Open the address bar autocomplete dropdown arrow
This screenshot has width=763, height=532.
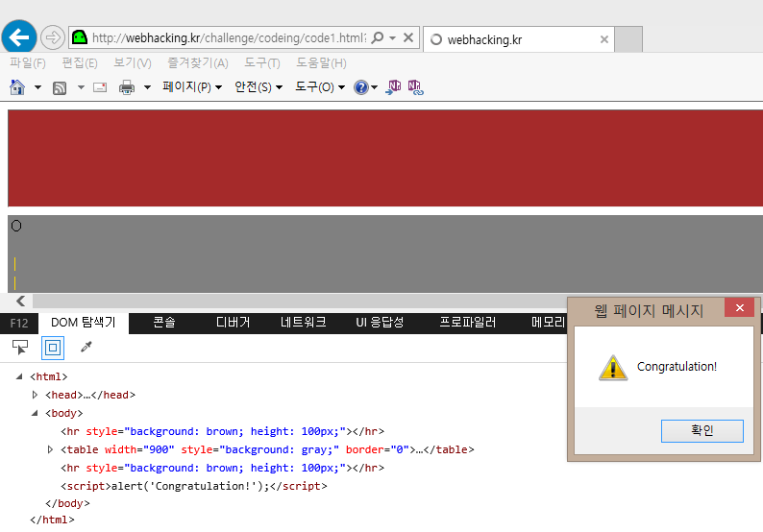(x=392, y=37)
